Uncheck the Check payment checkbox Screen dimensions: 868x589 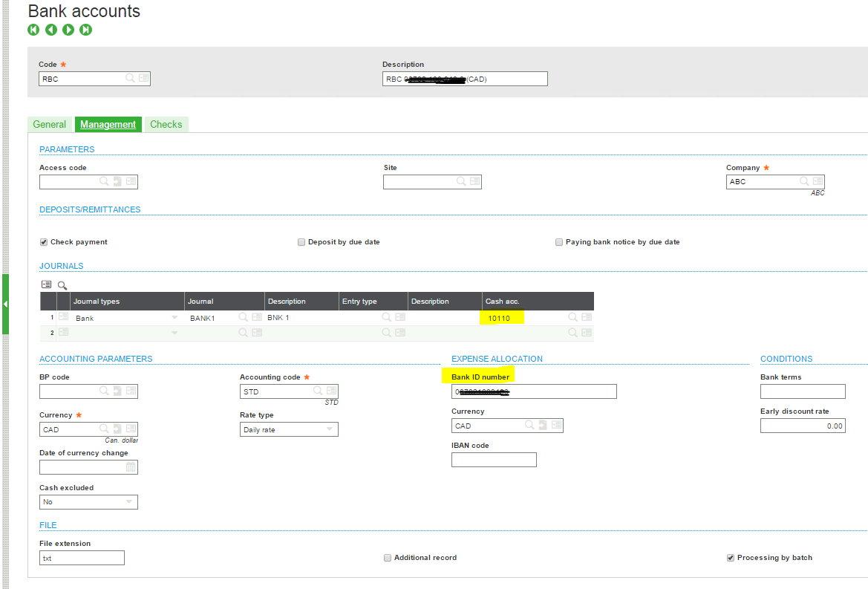point(44,242)
